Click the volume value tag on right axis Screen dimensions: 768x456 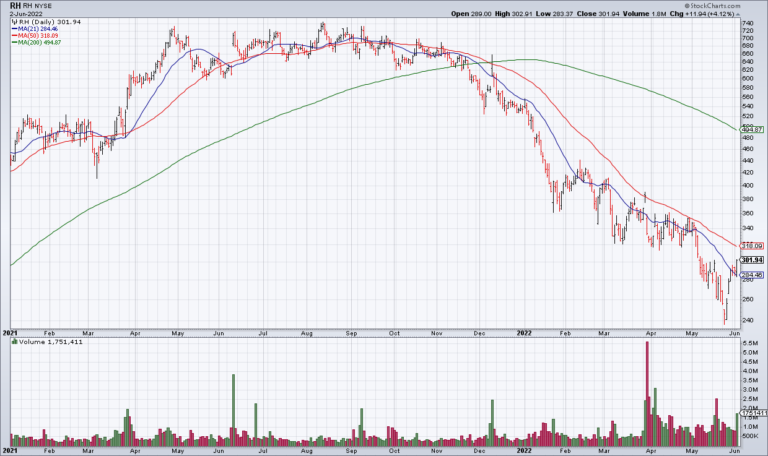click(x=752, y=413)
